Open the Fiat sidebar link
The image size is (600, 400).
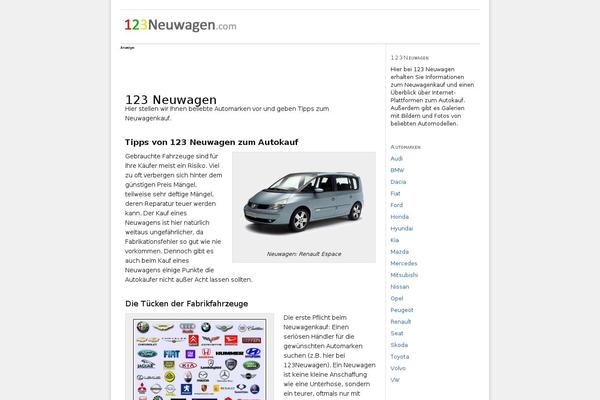[x=396, y=193]
